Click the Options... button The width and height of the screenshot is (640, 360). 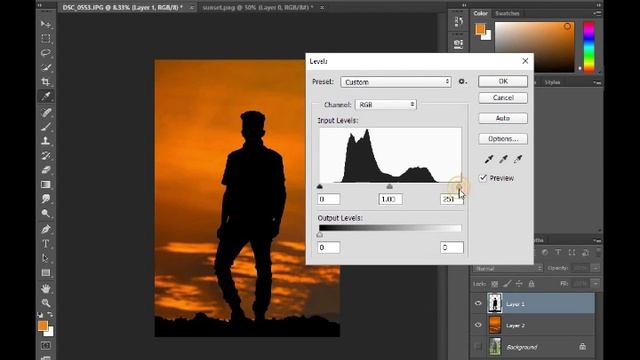503,139
